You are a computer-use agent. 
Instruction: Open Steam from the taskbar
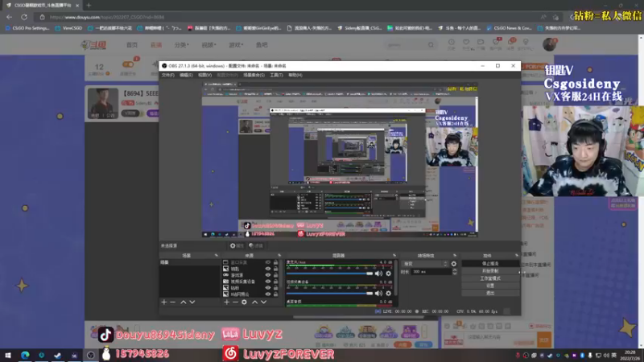57,355
